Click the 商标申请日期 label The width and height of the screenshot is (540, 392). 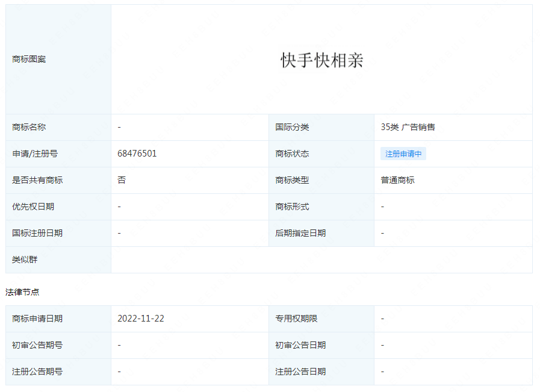click(x=37, y=319)
